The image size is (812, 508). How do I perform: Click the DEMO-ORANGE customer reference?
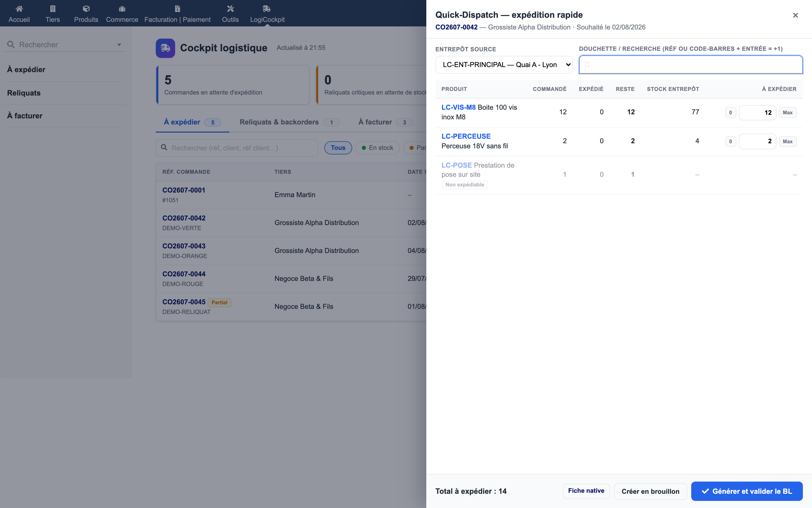click(184, 256)
